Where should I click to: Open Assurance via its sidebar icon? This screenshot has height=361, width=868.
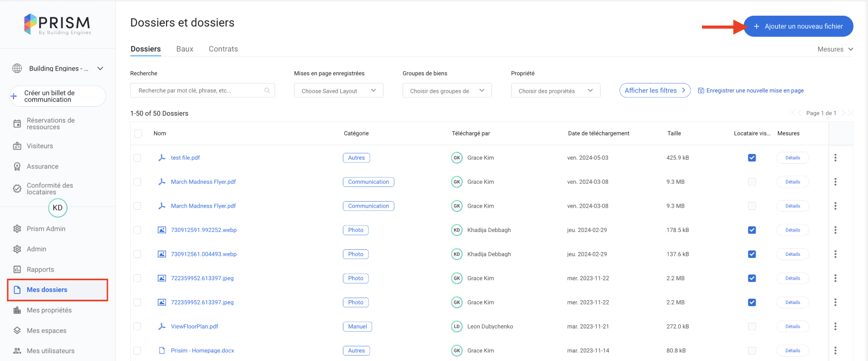coord(17,167)
